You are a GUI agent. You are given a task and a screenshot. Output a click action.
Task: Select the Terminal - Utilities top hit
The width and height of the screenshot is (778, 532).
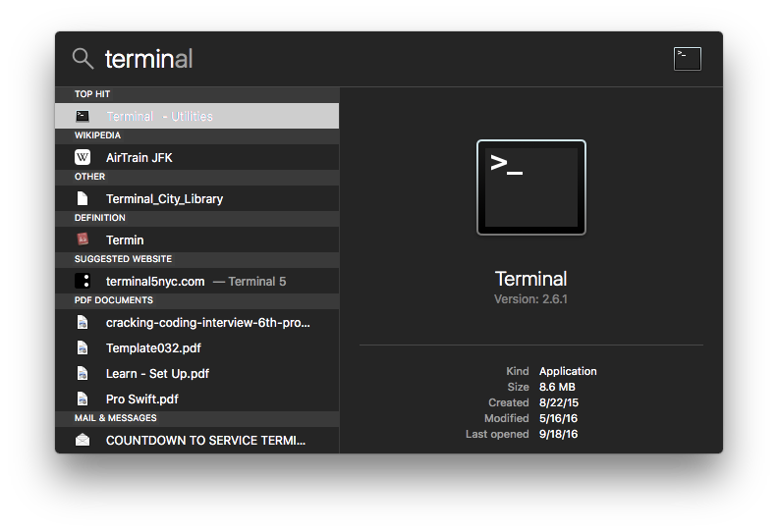pos(197,116)
